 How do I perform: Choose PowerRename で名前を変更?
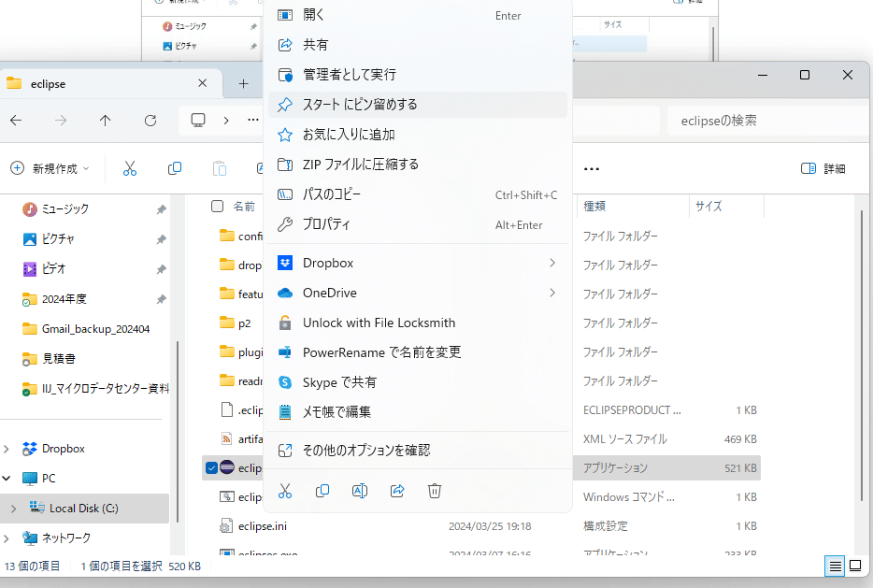418,352
